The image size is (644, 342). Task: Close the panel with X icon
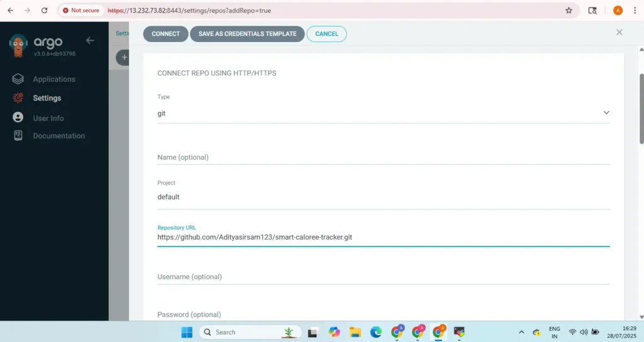point(619,32)
